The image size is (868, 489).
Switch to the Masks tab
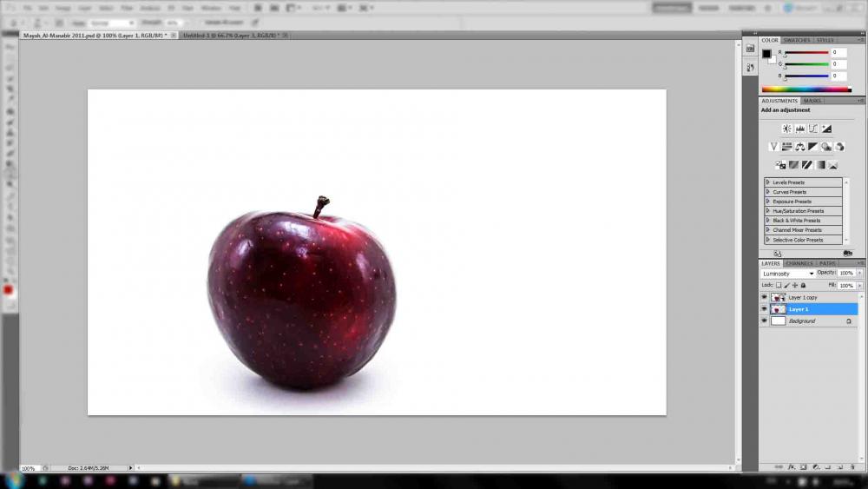[x=812, y=101]
